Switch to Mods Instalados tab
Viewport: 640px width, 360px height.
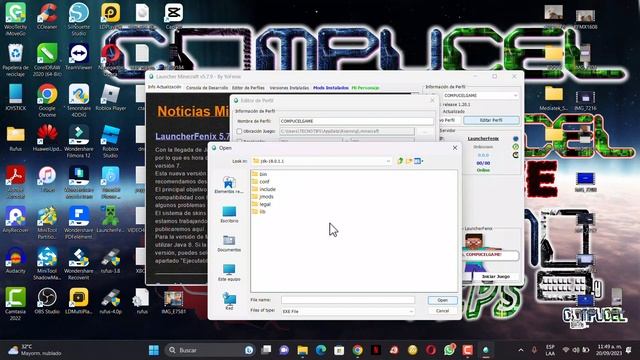pyautogui.click(x=331, y=88)
